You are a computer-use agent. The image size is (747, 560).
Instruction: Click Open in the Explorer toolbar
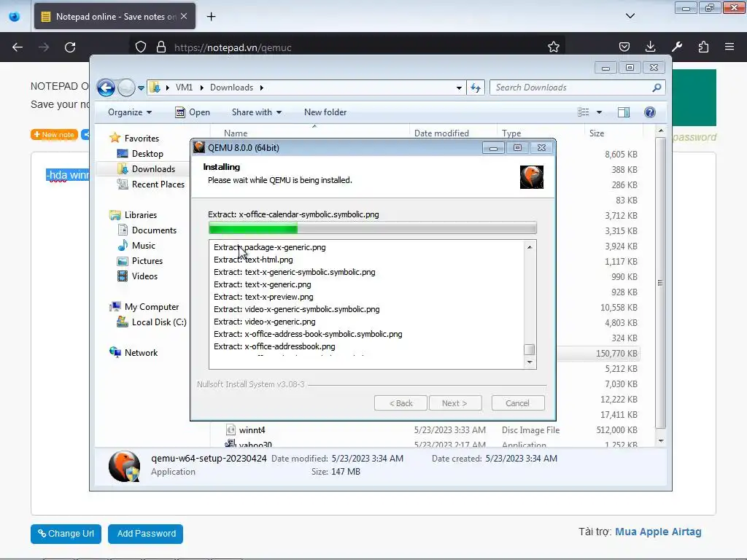tap(193, 112)
